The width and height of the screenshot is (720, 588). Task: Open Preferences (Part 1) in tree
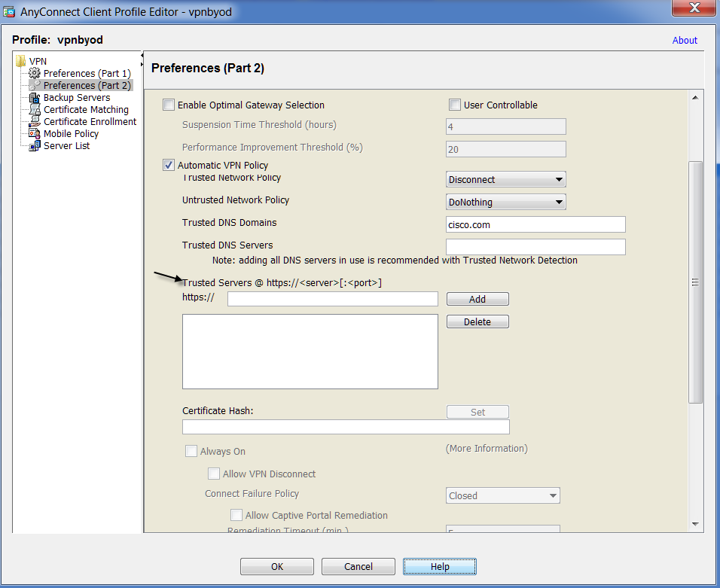pos(87,74)
